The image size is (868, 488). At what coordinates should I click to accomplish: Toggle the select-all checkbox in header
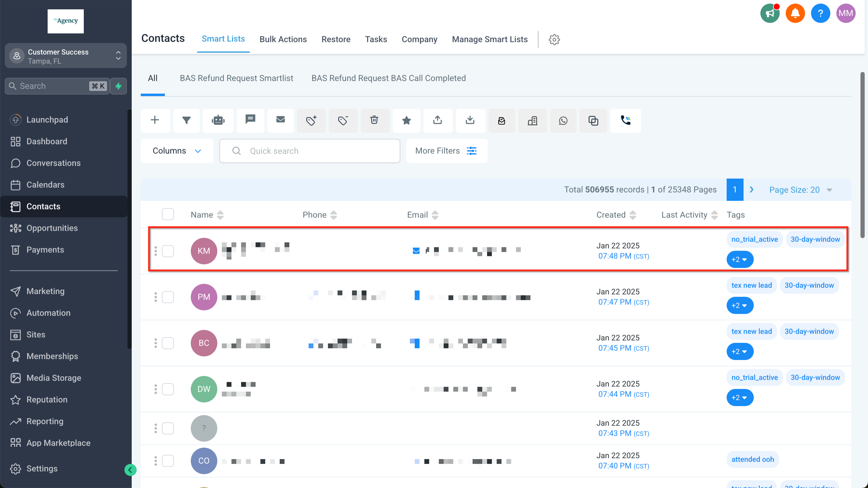pyautogui.click(x=168, y=214)
